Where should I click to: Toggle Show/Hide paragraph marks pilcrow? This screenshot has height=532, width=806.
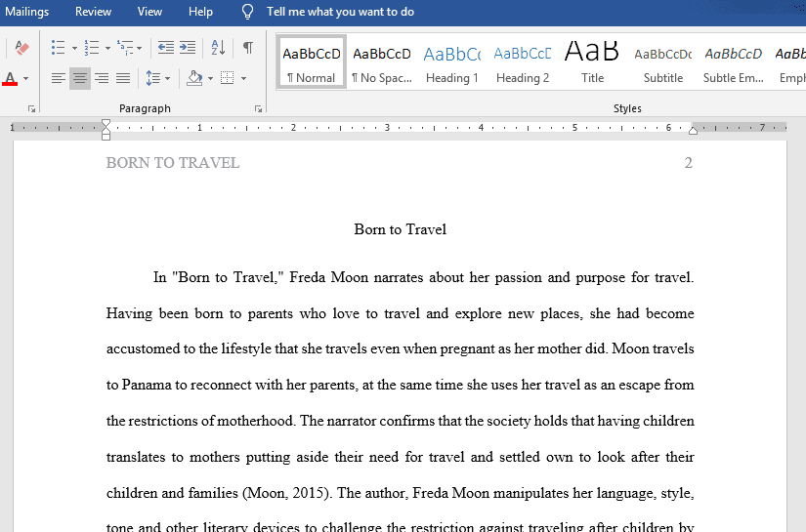[x=248, y=48]
